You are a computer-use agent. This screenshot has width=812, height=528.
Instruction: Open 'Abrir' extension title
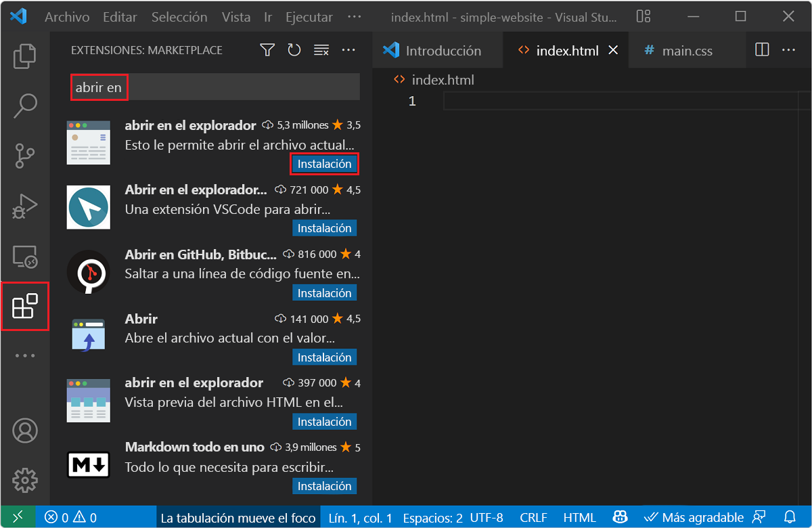click(x=141, y=319)
